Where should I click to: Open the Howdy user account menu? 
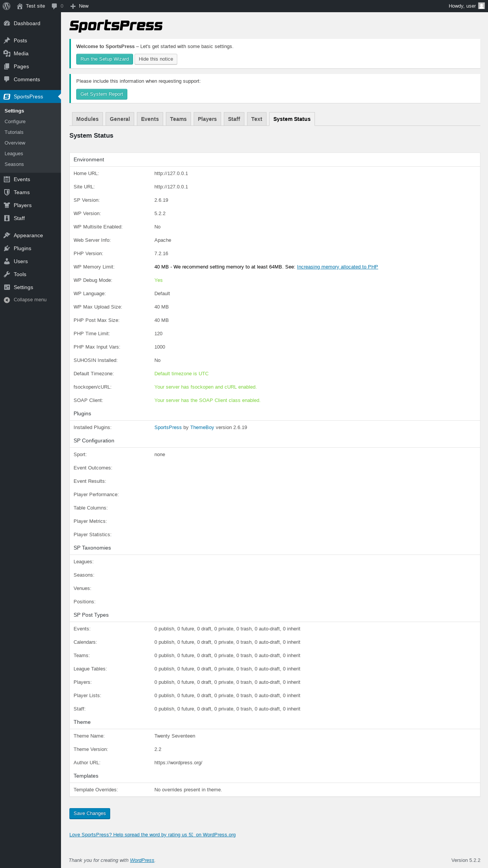coord(466,6)
